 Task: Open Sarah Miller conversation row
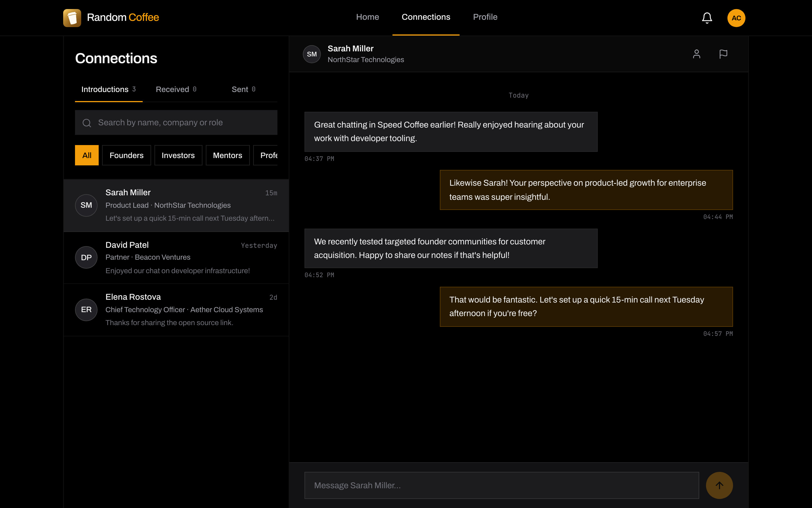click(x=176, y=205)
